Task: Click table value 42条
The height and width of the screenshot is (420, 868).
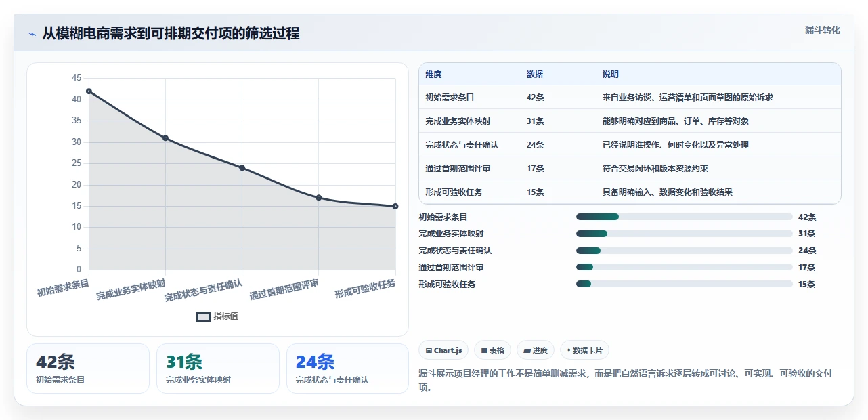Action: (x=535, y=98)
